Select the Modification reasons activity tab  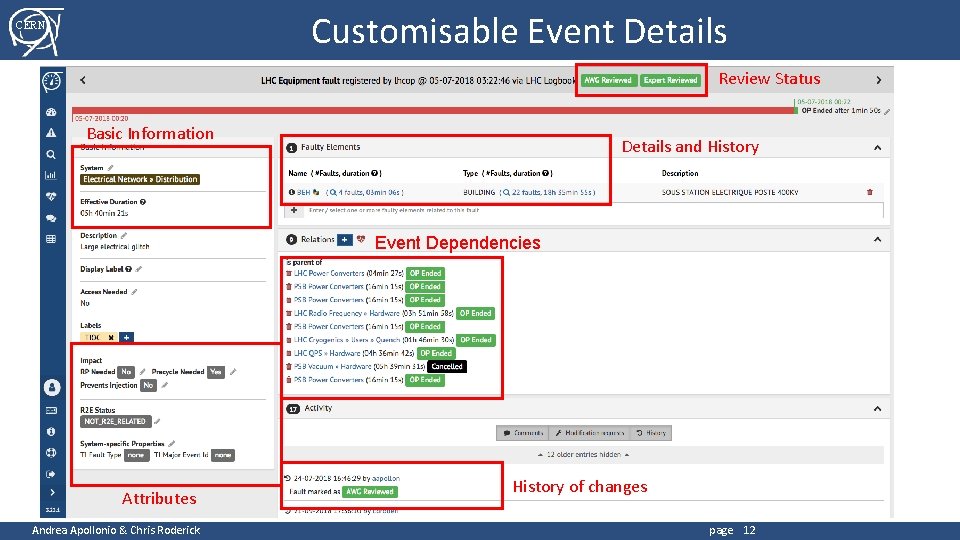pos(590,433)
